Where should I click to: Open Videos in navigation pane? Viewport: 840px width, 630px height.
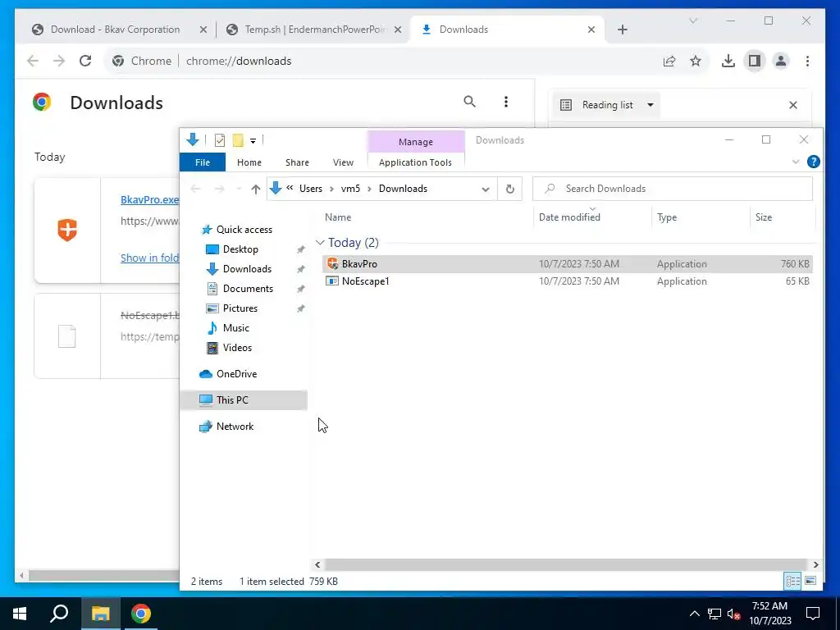237,348
